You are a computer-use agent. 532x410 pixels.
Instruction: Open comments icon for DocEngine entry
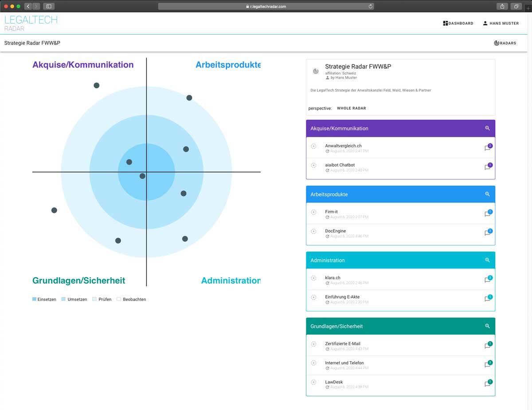[x=488, y=233]
